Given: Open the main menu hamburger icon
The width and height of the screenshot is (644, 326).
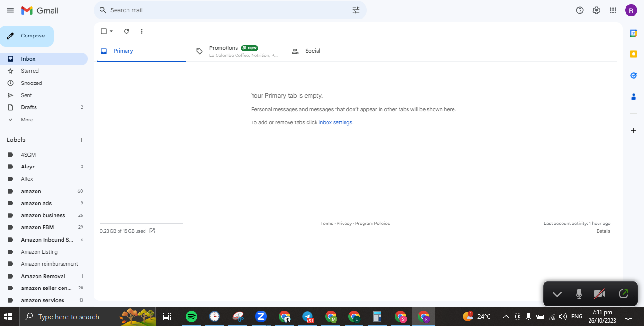Looking at the screenshot, I should pos(10,10).
